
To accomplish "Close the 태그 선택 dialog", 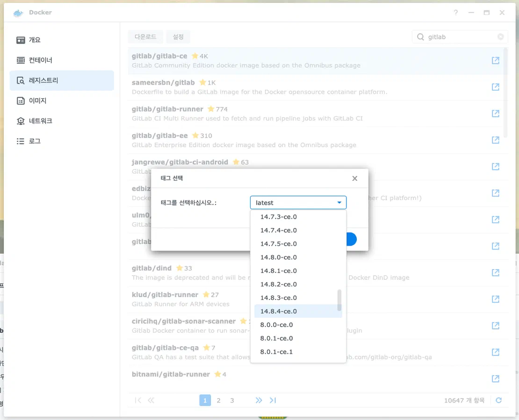I will pyautogui.click(x=354, y=178).
